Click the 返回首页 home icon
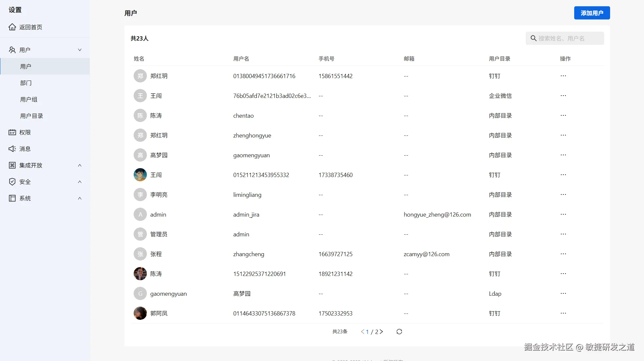The width and height of the screenshot is (644, 361). (12, 27)
